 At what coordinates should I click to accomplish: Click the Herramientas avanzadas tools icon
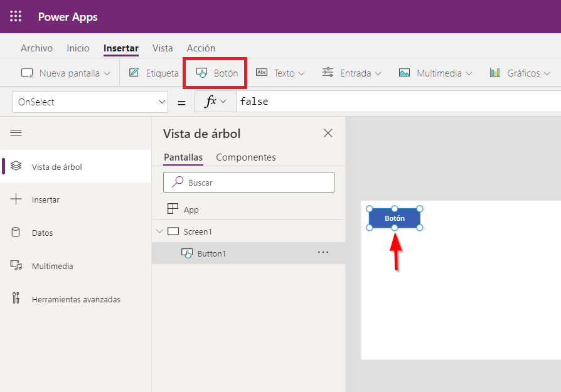(x=16, y=298)
